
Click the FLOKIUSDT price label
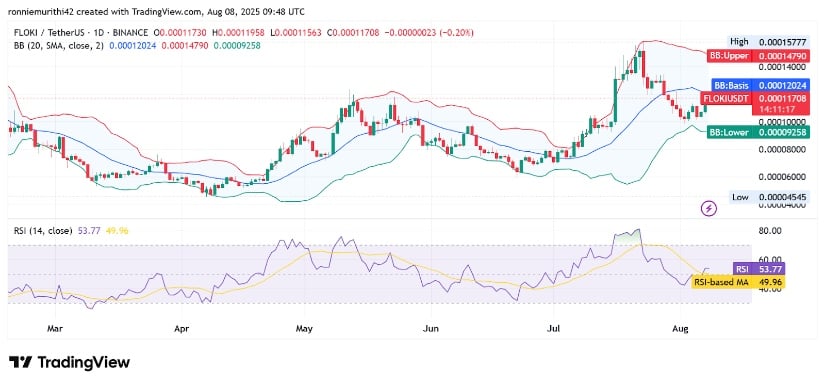[x=754, y=98]
